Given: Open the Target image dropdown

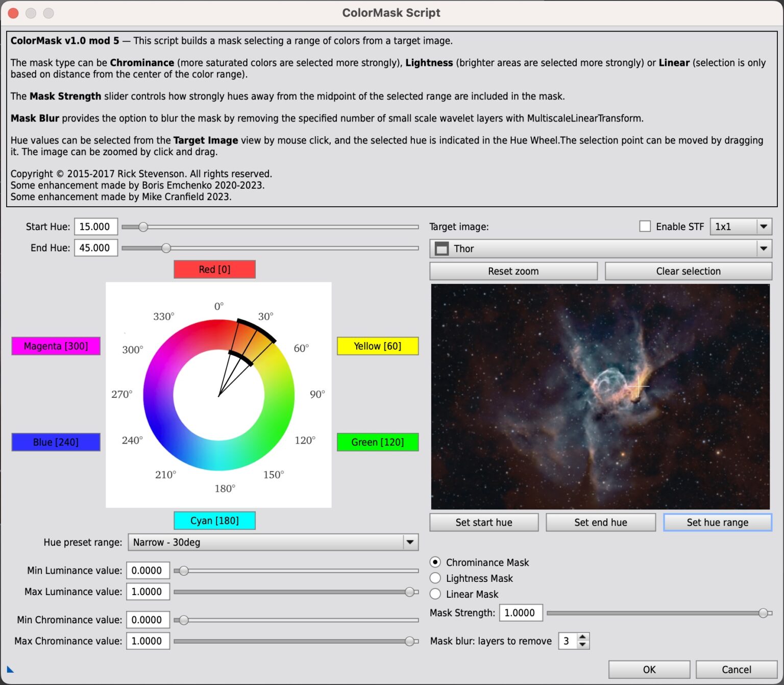Looking at the screenshot, I should pos(764,249).
